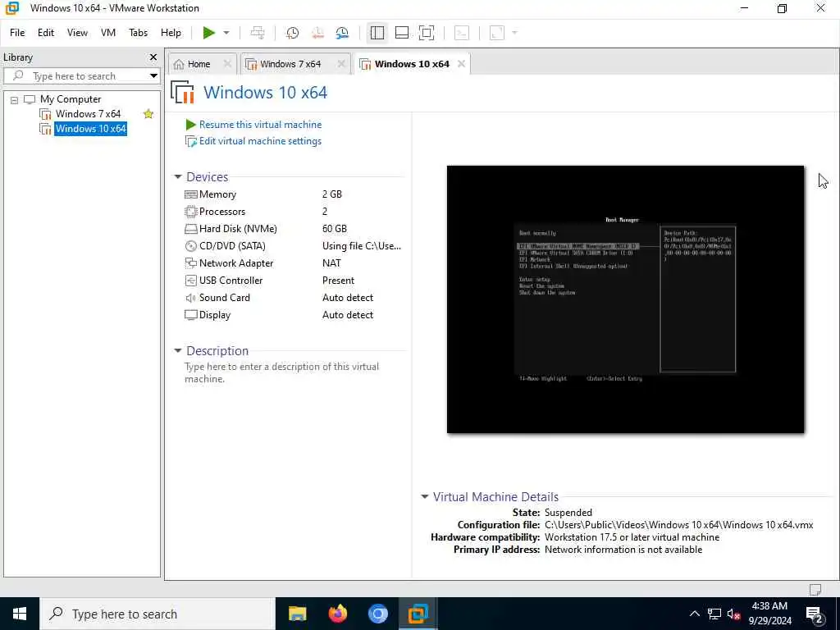
Task: Click Resume this virtual machine link
Action: coord(260,125)
